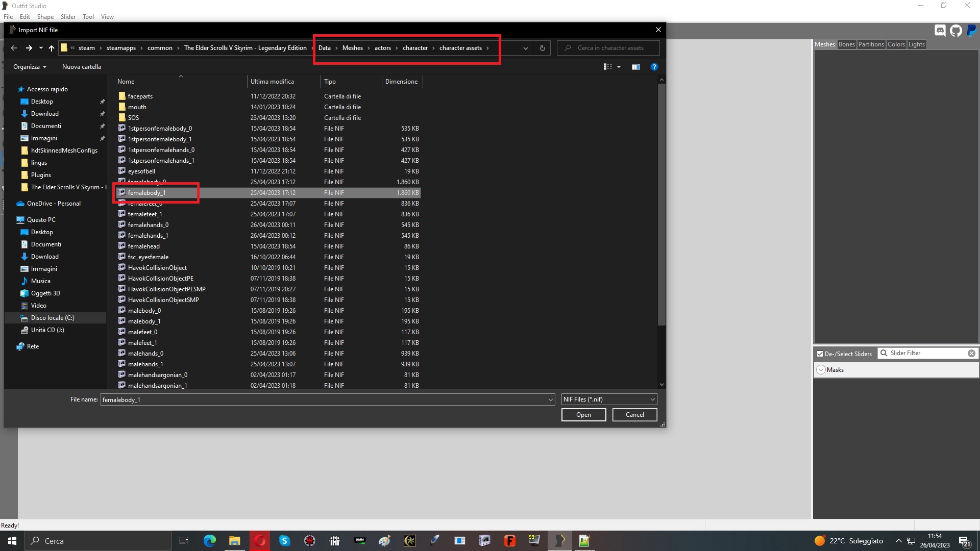Jump to the steamapps breadcrumb folder
The width and height of the screenshot is (980, 551).
[x=121, y=48]
